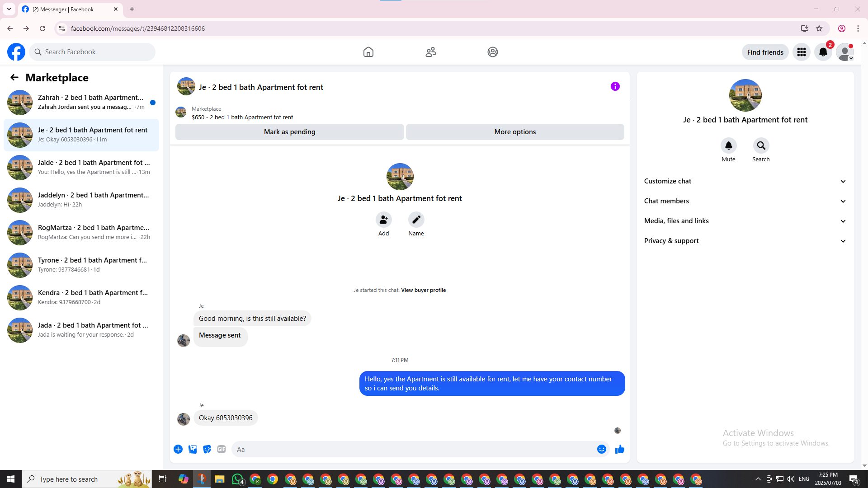
Task: Expand Media, files and links section
Action: pos(745,221)
